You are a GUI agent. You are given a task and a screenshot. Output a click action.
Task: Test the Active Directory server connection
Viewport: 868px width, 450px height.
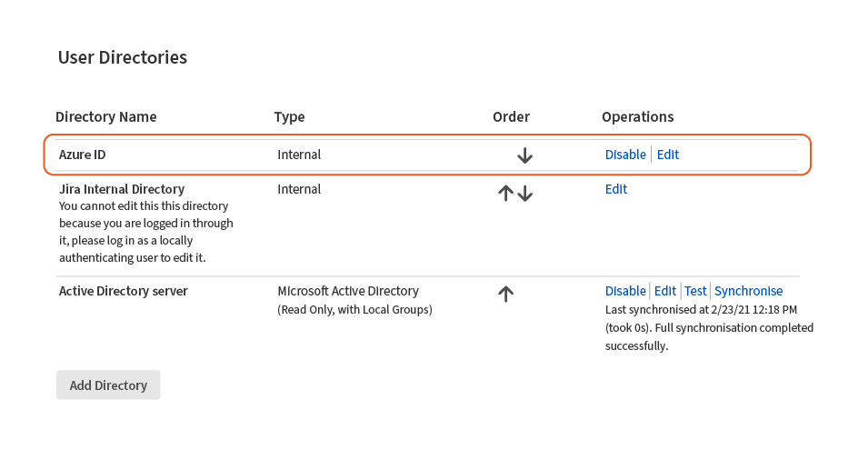(x=695, y=291)
